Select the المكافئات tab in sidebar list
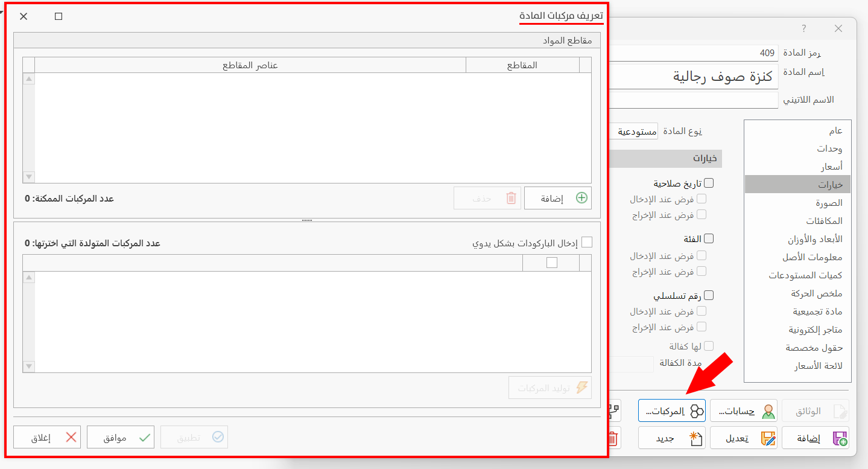The width and height of the screenshot is (868, 469). [x=797, y=221]
